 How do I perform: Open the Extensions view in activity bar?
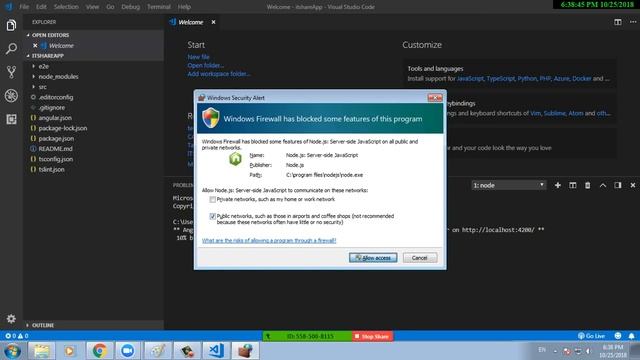[11, 119]
